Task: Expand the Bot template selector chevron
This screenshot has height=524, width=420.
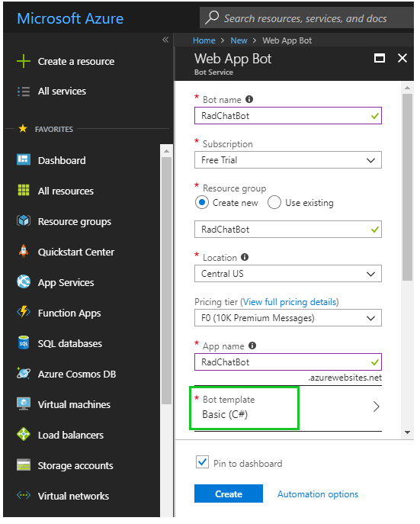Action: (x=376, y=407)
